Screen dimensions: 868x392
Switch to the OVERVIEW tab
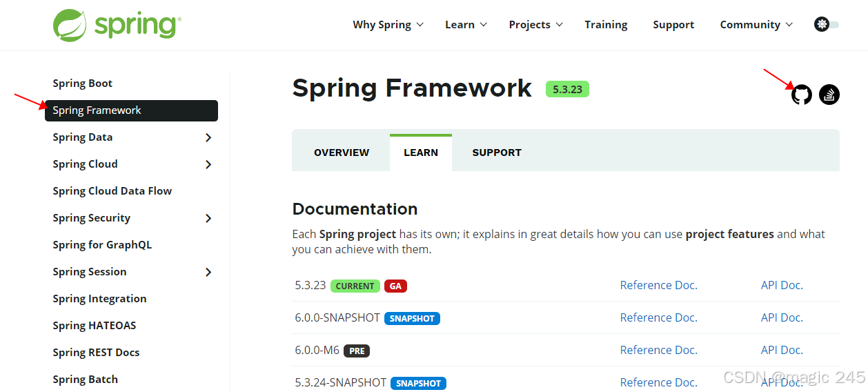pyautogui.click(x=342, y=153)
